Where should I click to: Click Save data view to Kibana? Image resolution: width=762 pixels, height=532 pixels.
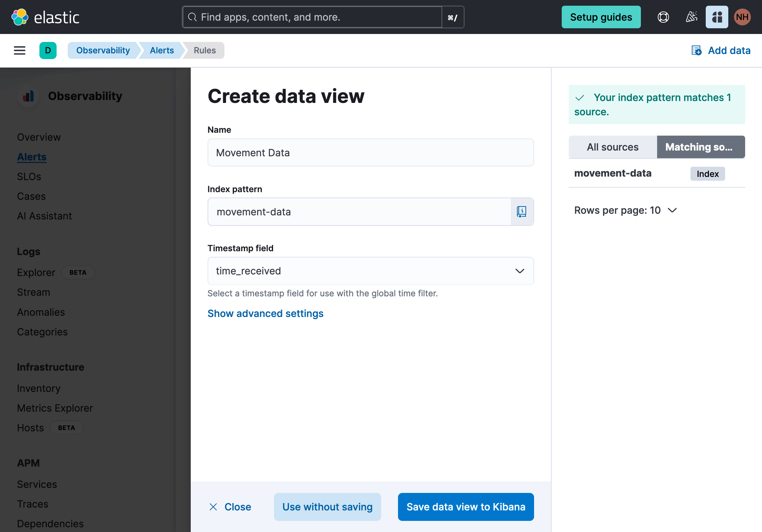pyautogui.click(x=466, y=506)
